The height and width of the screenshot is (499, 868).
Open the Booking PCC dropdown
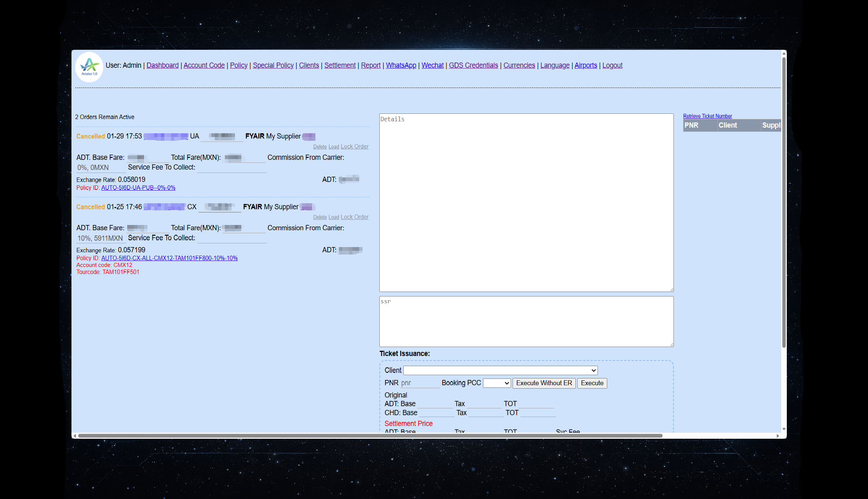point(497,383)
